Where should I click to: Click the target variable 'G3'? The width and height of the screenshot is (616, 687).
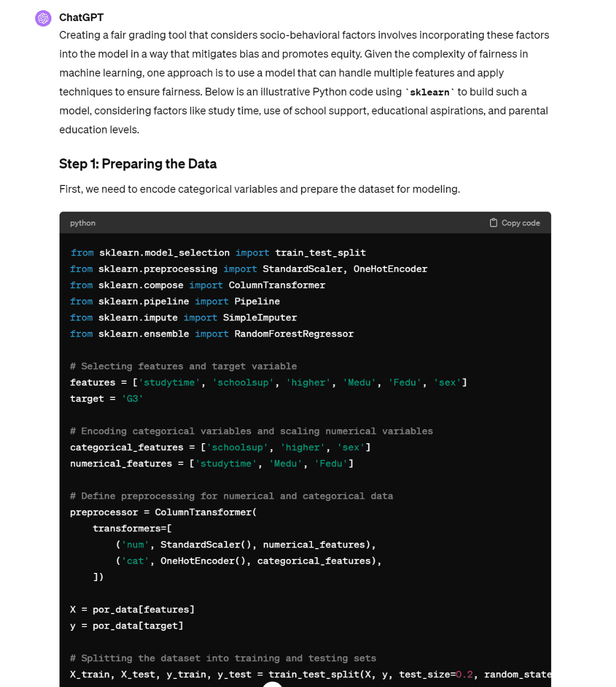click(x=133, y=398)
